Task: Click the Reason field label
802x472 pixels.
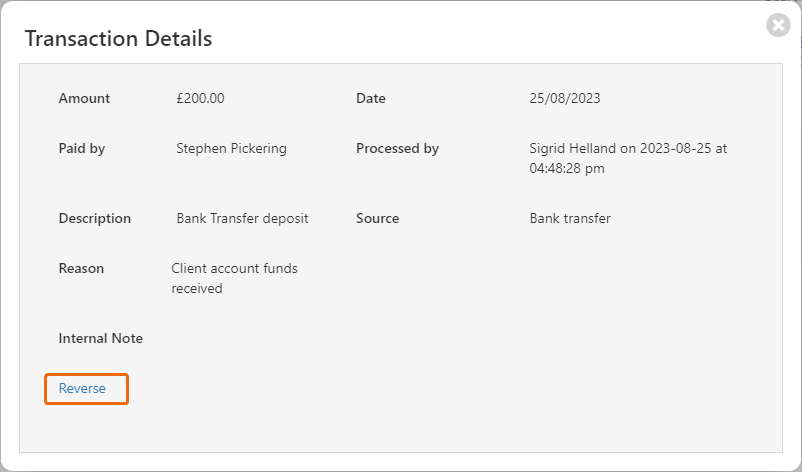Action: point(81,268)
